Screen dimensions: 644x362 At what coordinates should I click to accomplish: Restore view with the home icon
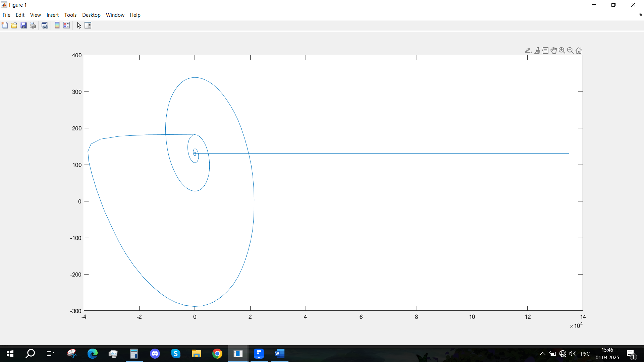click(x=579, y=51)
